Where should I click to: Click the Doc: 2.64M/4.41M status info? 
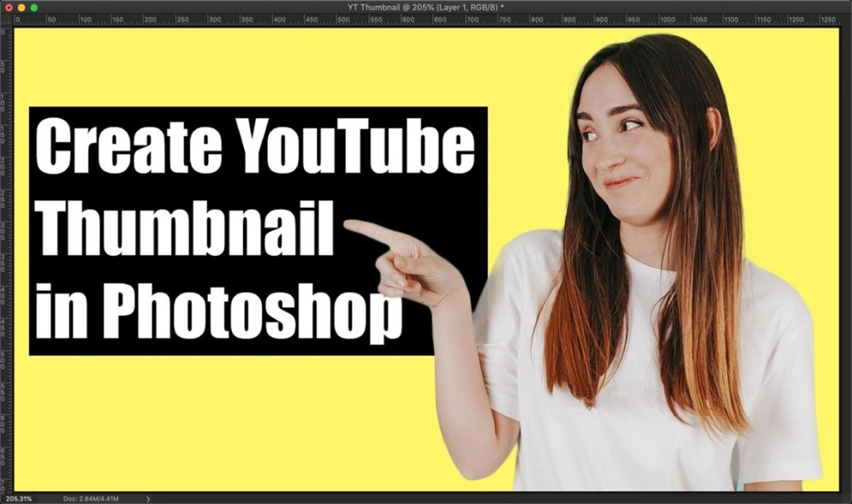click(x=91, y=498)
